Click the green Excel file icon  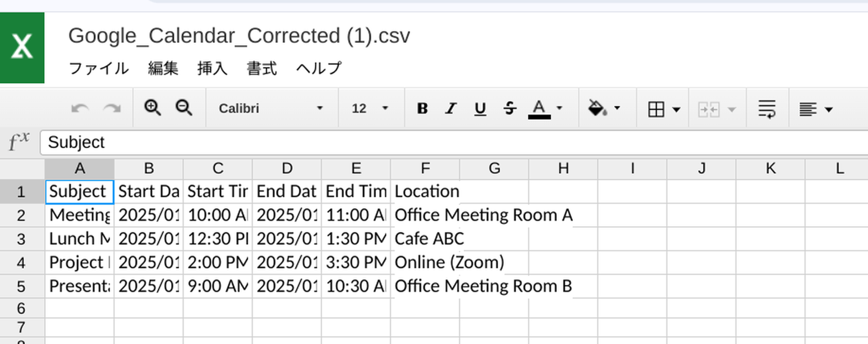pyautogui.click(x=22, y=48)
